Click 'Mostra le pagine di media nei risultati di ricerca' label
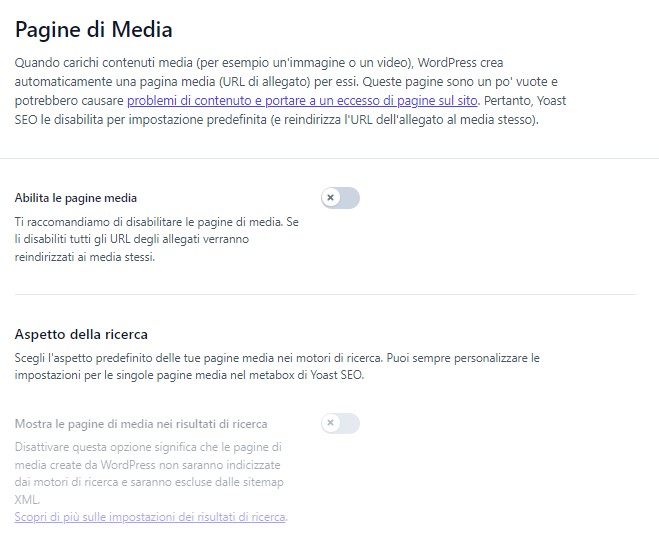659x549 pixels. [141, 424]
